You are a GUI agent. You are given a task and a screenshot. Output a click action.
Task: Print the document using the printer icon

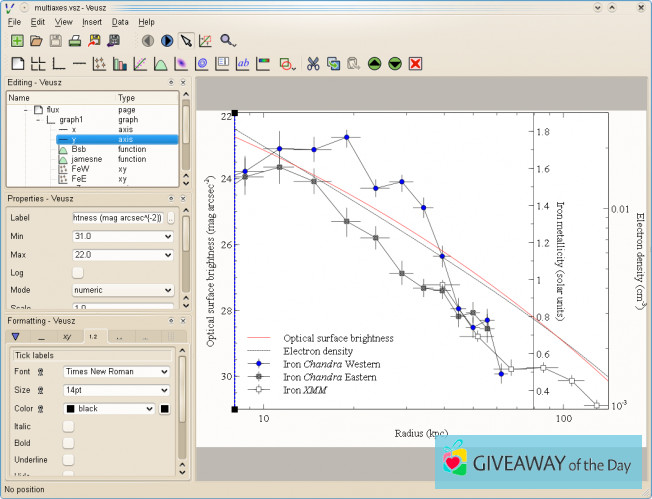[75, 41]
